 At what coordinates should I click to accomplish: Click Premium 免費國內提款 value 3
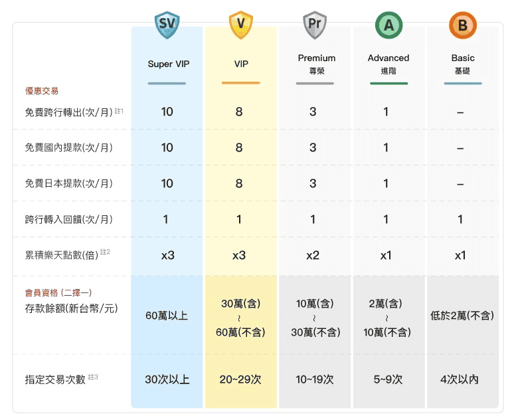(x=313, y=148)
